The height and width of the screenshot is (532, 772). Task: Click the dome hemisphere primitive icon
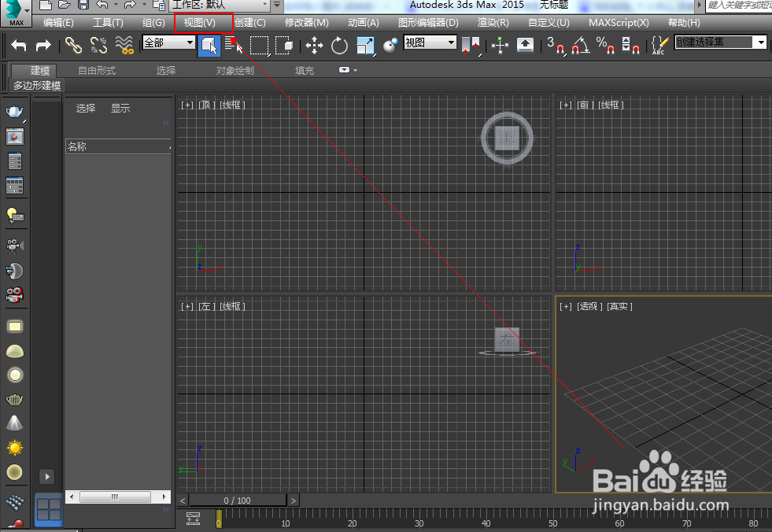tap(15, 351)
